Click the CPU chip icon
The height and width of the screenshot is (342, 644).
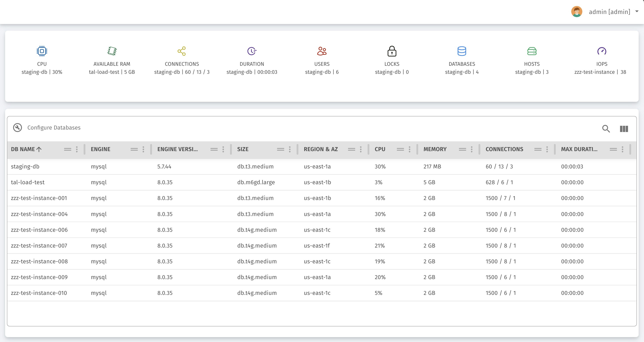42,51
